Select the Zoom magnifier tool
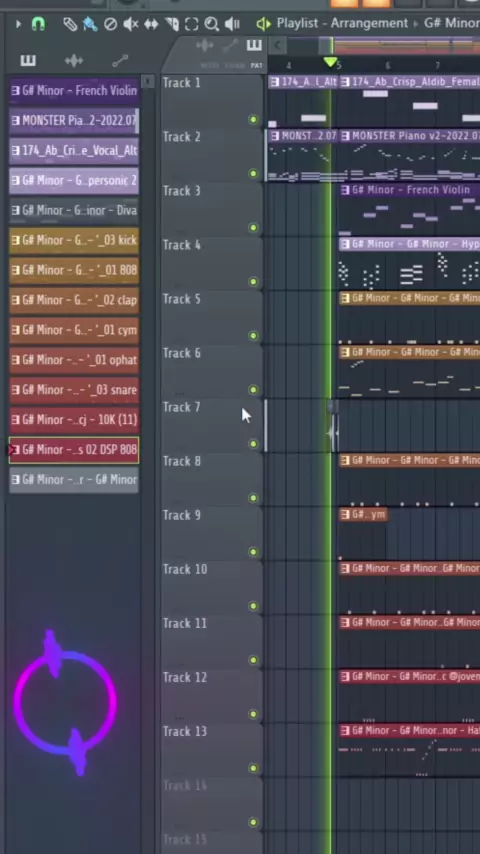Image resolution: width=480 pixels, height=854 pixels. (x=211, y=24)
